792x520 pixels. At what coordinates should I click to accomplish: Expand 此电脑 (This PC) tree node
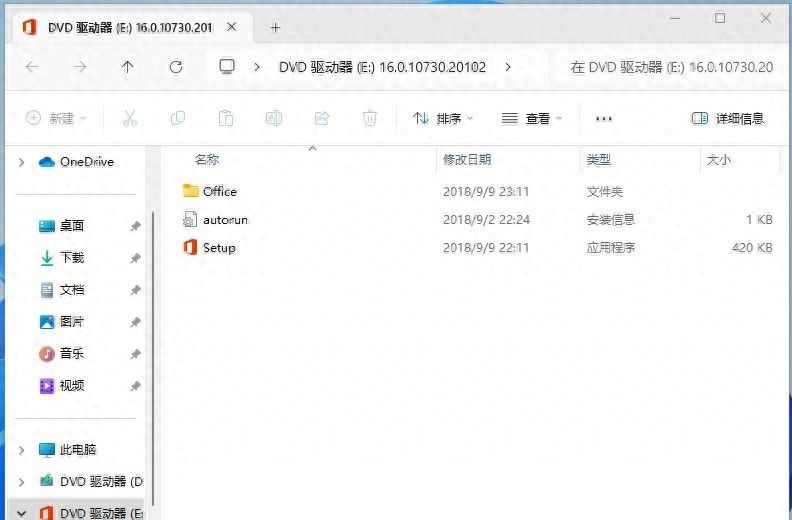(21, 450)
